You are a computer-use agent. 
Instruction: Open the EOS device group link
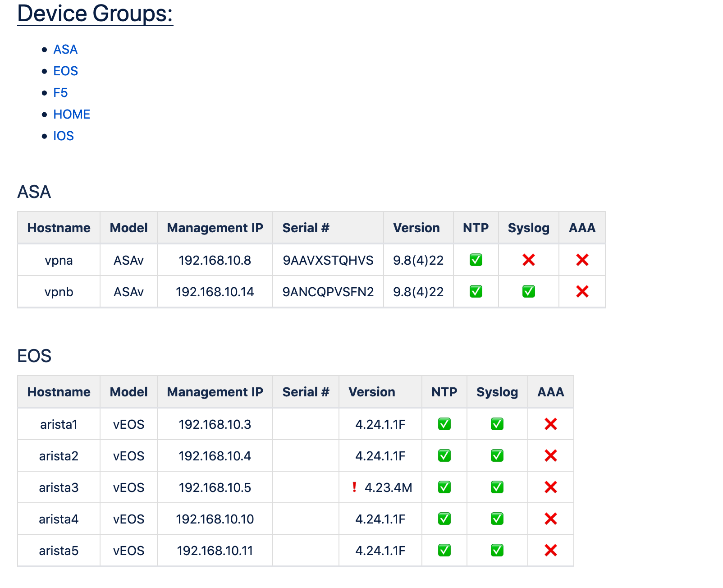[65, 71]
